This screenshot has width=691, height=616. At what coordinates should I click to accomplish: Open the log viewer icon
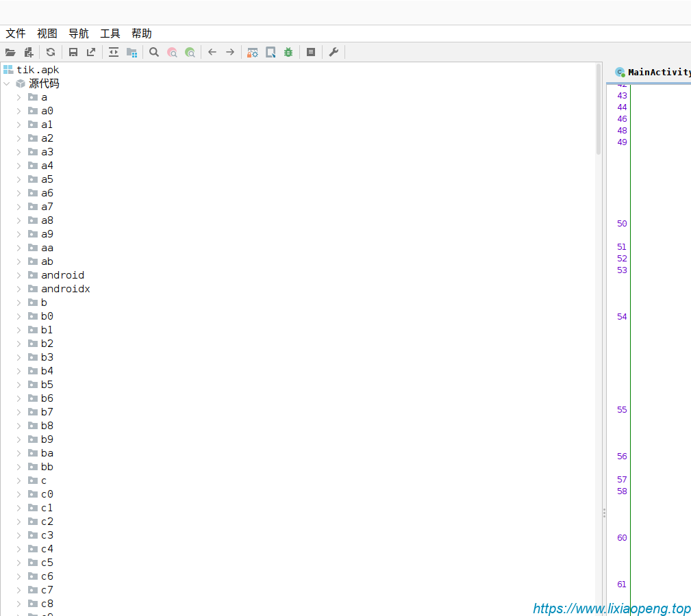[x=311, y=52]
